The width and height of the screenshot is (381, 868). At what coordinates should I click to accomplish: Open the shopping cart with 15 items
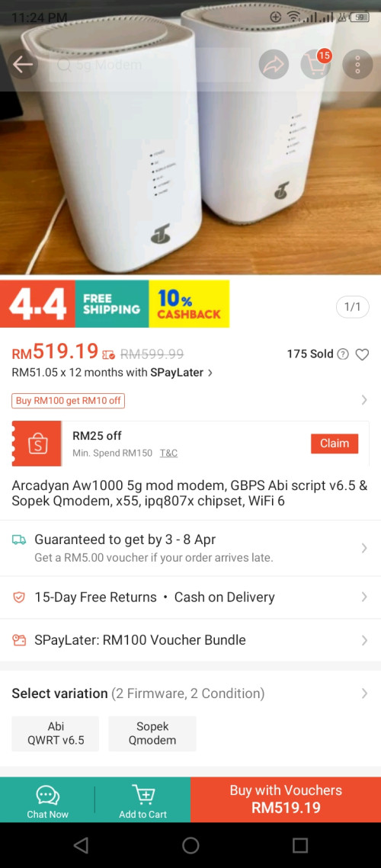(x=315, y=65)
